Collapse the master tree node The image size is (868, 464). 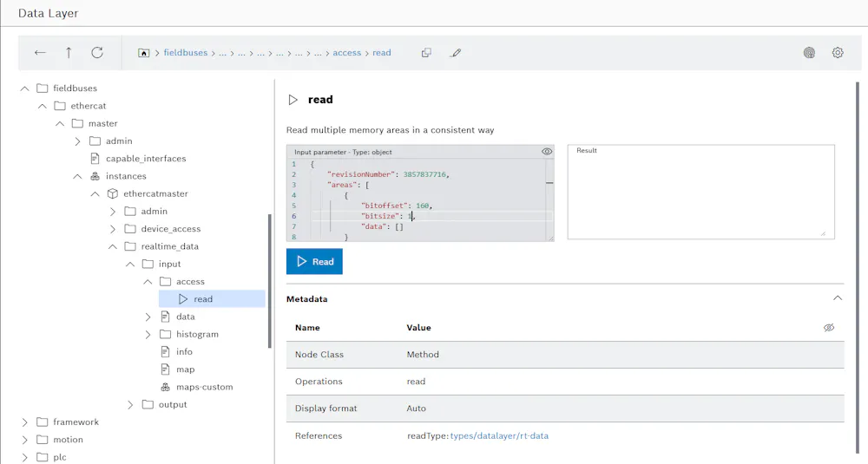[x=60, y=124]
